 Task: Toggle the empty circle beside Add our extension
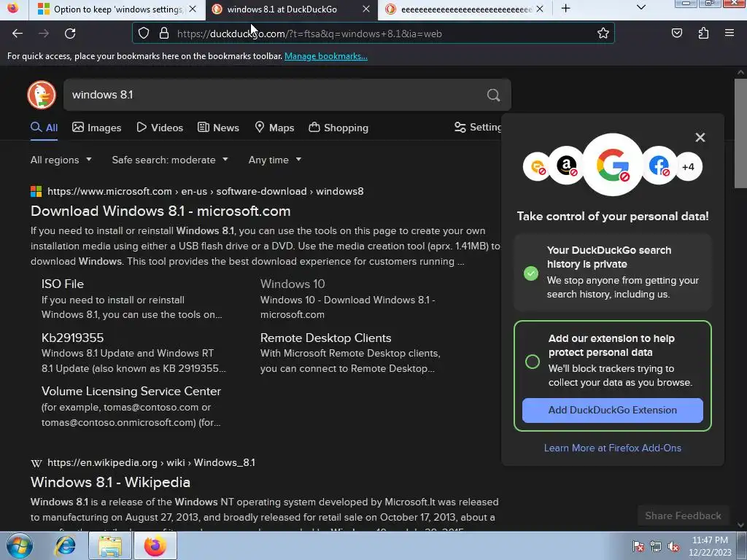click(x=532, y=362)
